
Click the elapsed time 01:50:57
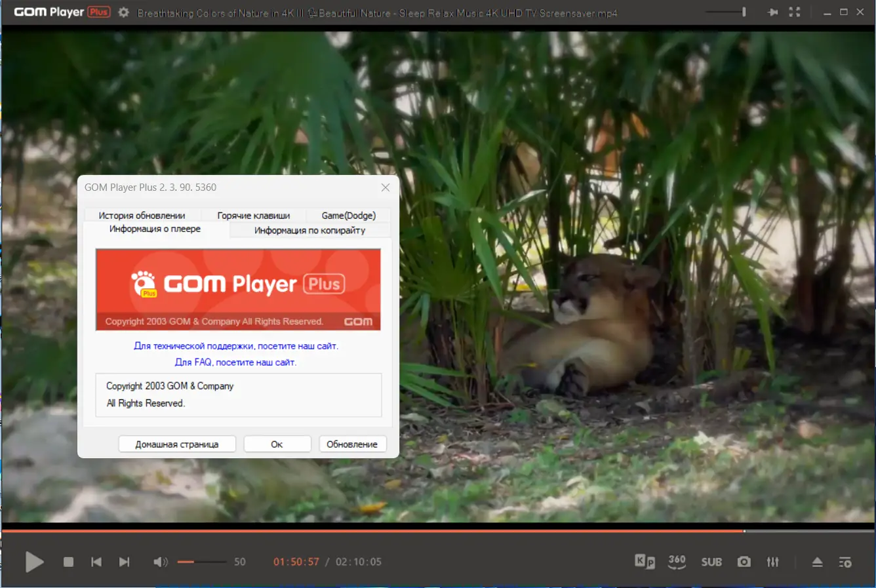(296, 562)
